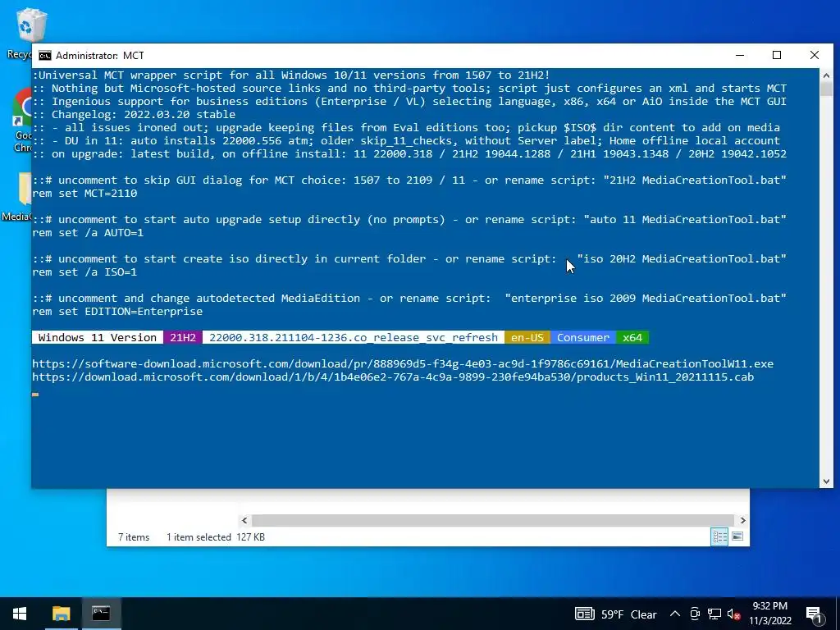The width and height of the screenshot is (840, 630).
Task: Click the Meet Now tray icon
Action: tap(695, 614)
